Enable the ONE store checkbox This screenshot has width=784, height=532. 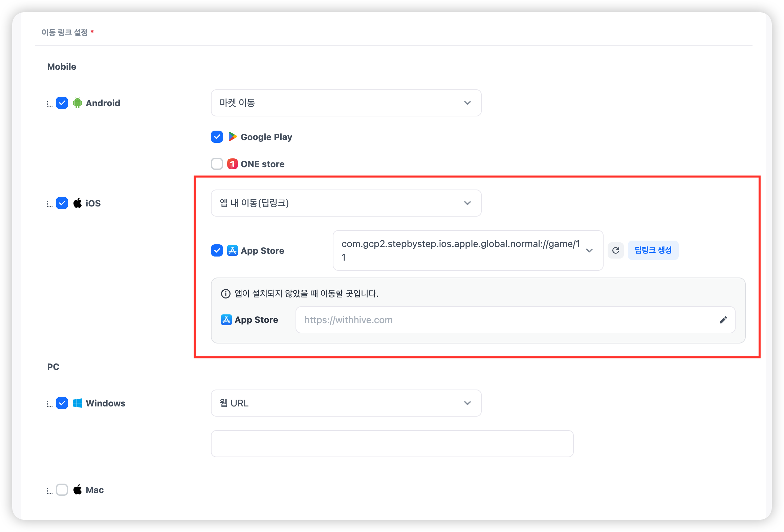217,164
